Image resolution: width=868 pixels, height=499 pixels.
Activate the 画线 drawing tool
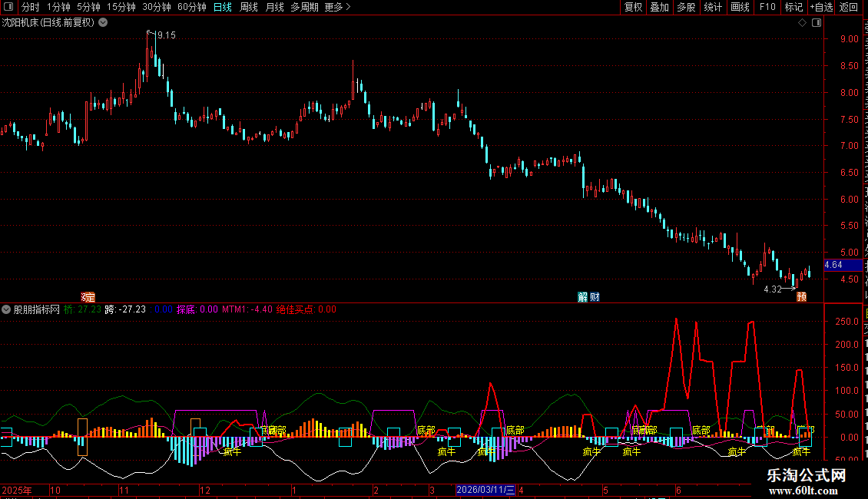(740, 7)
